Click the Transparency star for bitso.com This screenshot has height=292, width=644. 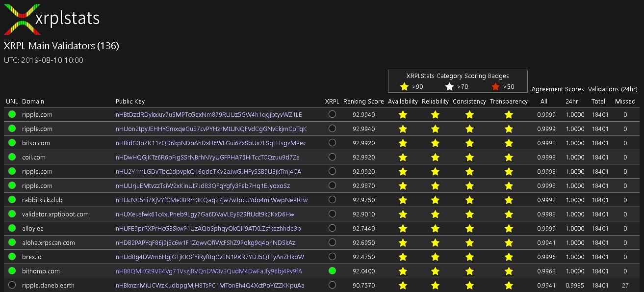coord(509,143)
